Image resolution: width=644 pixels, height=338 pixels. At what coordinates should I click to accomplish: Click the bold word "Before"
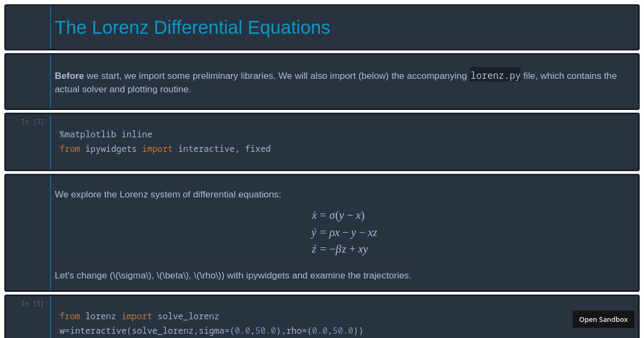coord(69,76)
